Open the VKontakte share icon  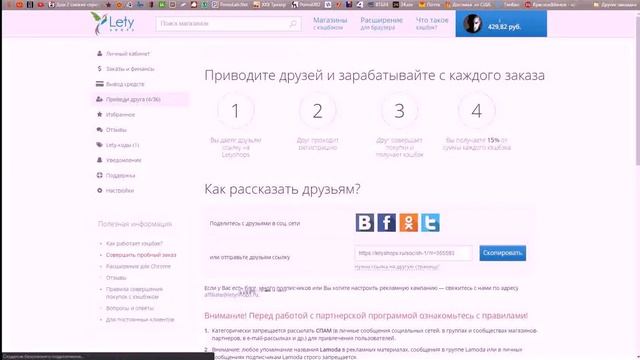(x=364, y=222)
